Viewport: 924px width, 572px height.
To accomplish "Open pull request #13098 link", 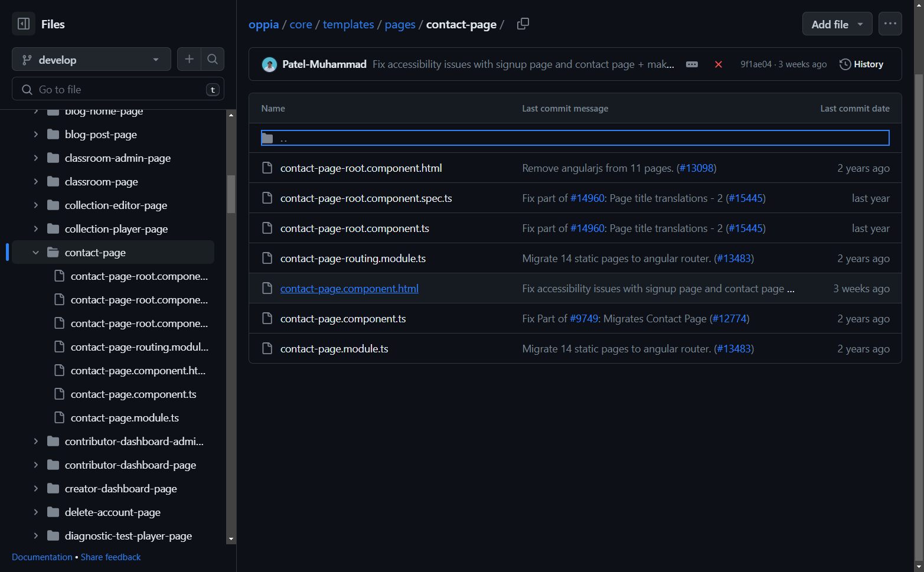I will [697, 168].
